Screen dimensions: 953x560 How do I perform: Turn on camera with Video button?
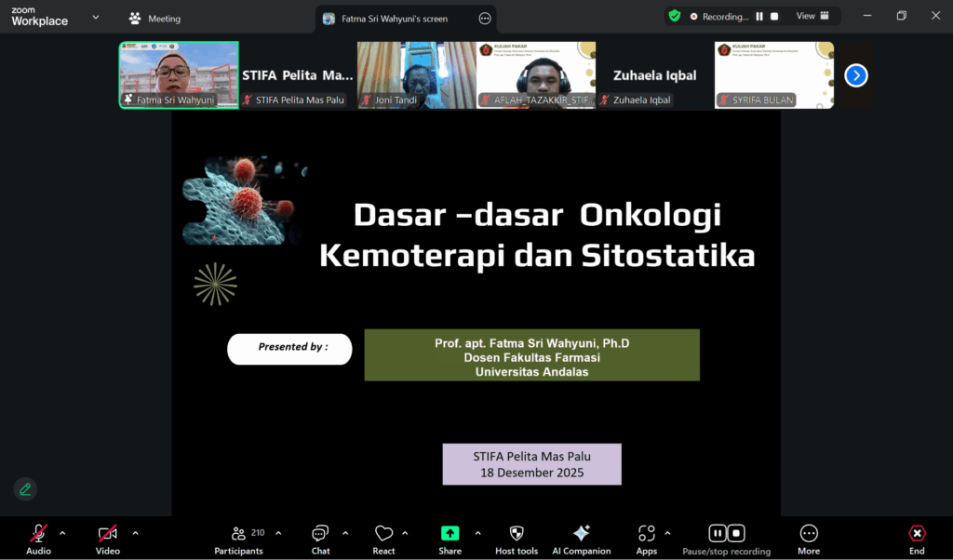tap(108, 538)
